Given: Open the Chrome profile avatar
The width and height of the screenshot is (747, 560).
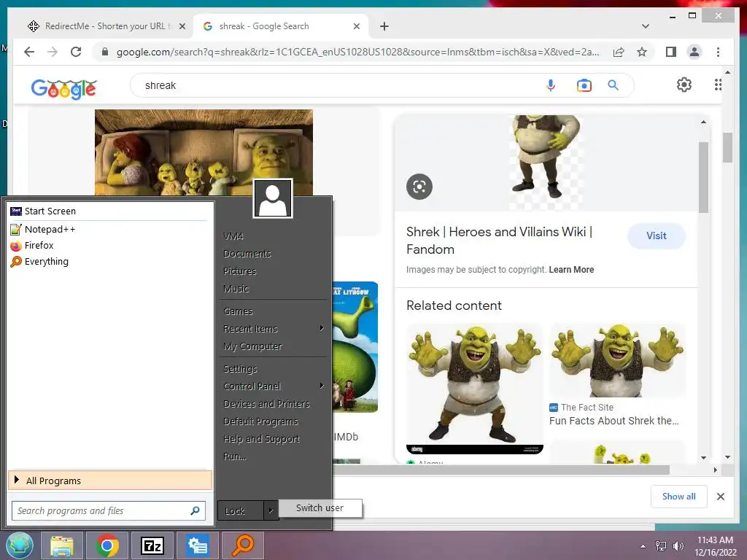Looking at the screenshot, I should 694,52.
